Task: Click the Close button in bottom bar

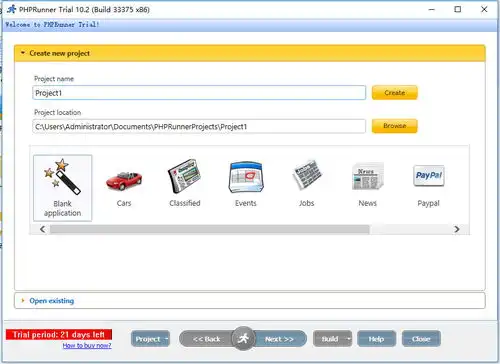Action: pos(421,339)
